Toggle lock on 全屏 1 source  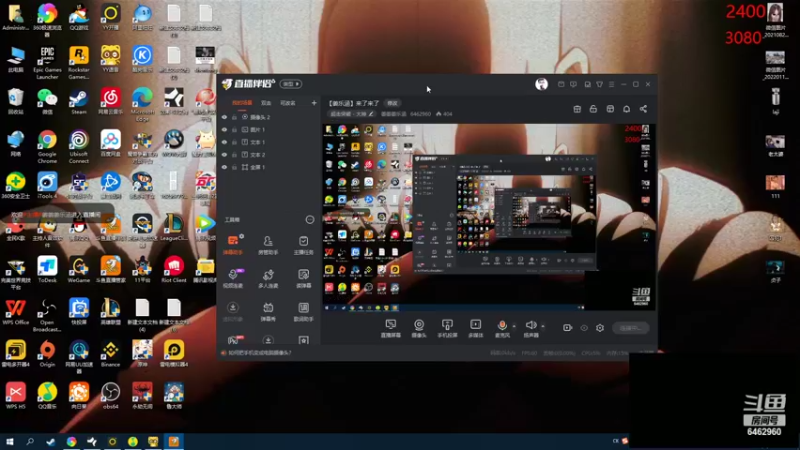[x=234, y=167]
